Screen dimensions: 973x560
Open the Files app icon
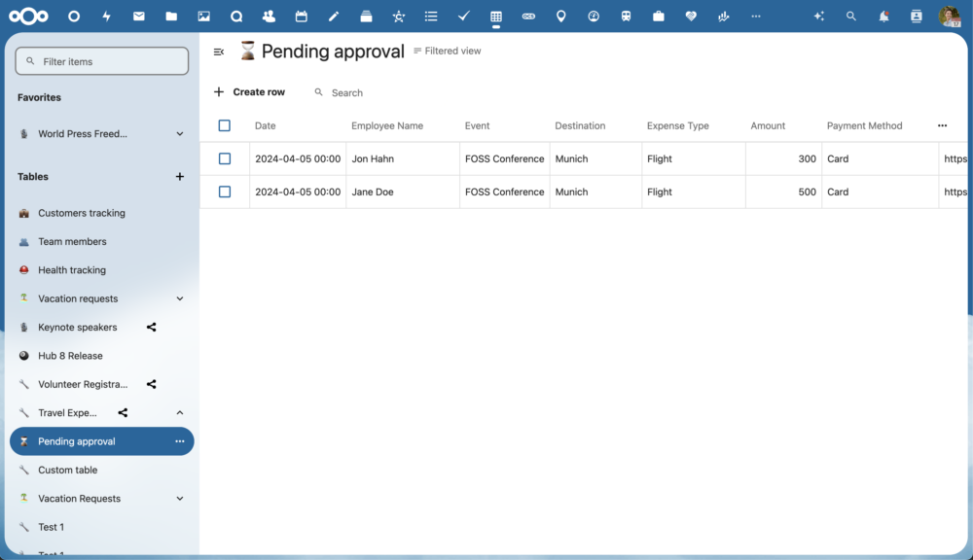[x=171, y=16]
